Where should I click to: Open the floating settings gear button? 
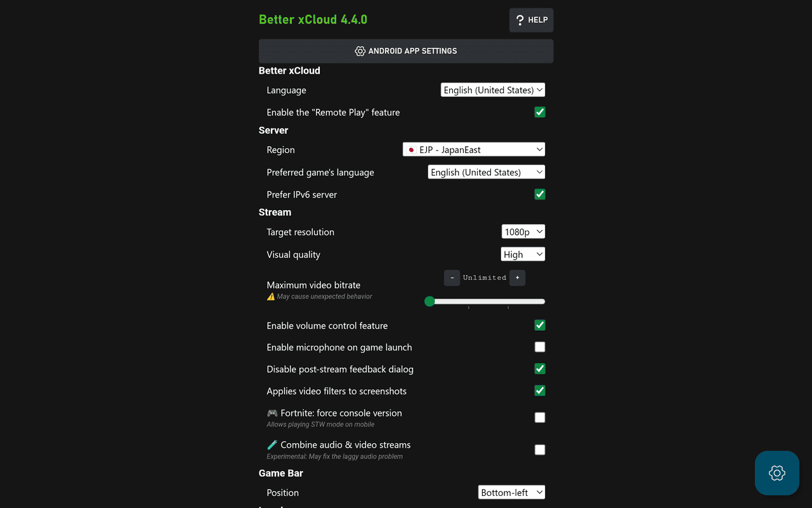[x=777, y=473]
